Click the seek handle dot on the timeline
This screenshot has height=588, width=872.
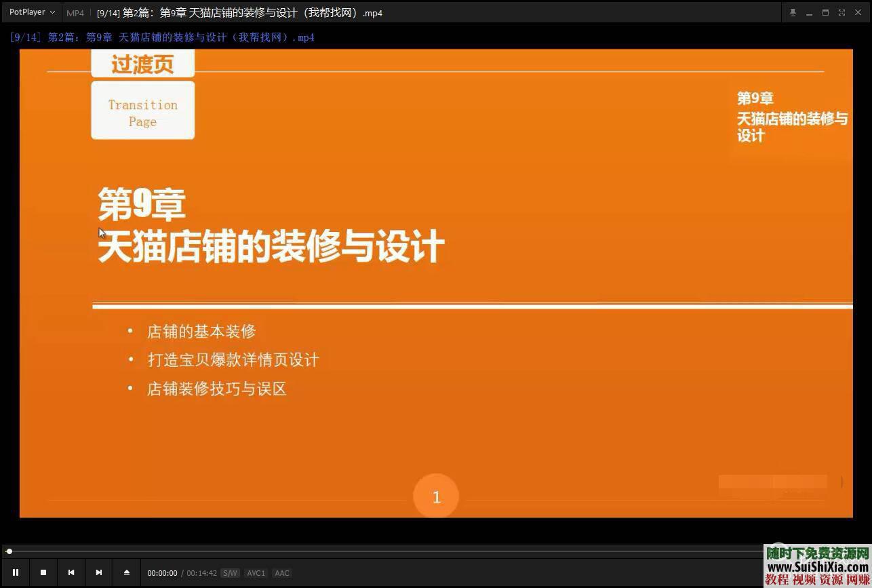(9, 551)
